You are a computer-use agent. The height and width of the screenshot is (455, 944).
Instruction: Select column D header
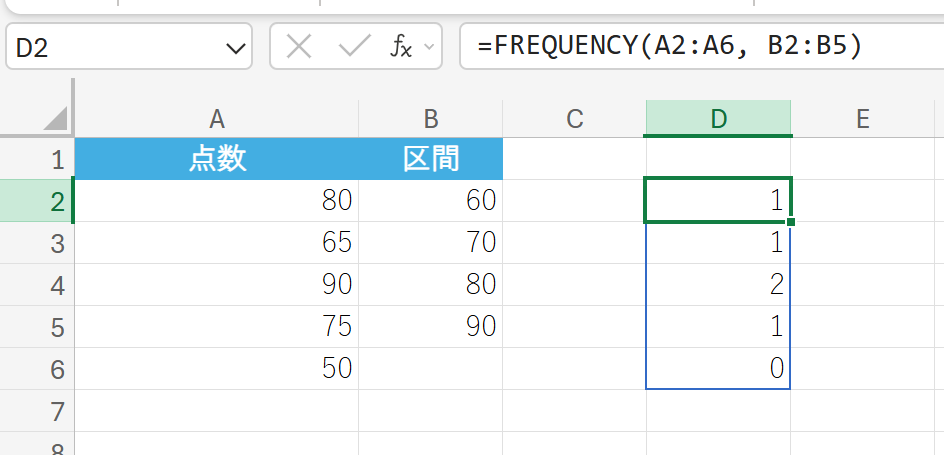[x=718, y=119]
